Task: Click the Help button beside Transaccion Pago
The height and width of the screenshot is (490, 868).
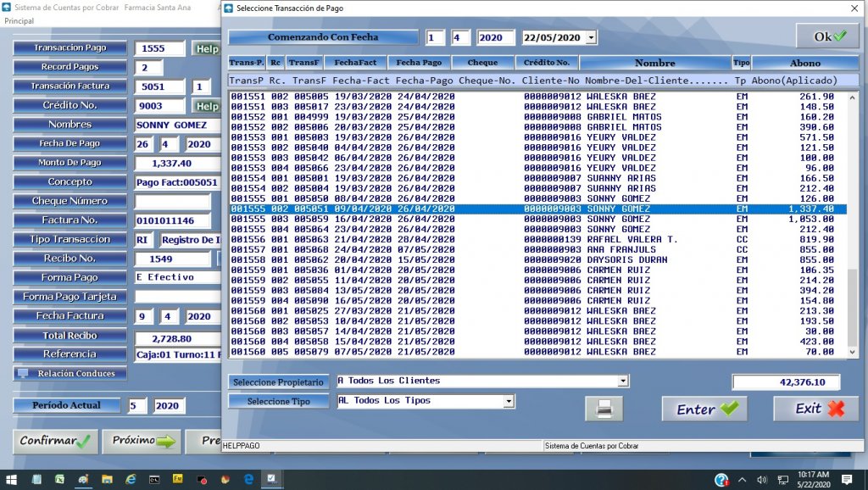Action: (205, 48)
